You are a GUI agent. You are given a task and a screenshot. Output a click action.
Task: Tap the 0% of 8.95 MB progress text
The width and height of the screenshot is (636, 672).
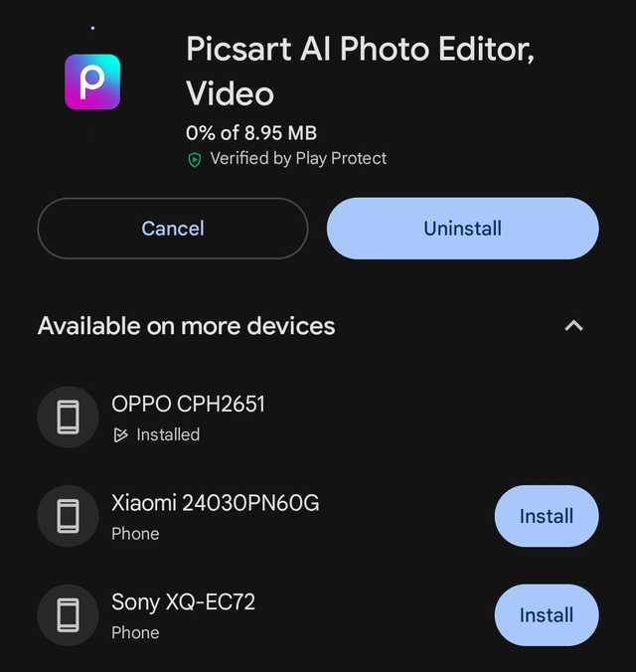(x=251, y=133)
